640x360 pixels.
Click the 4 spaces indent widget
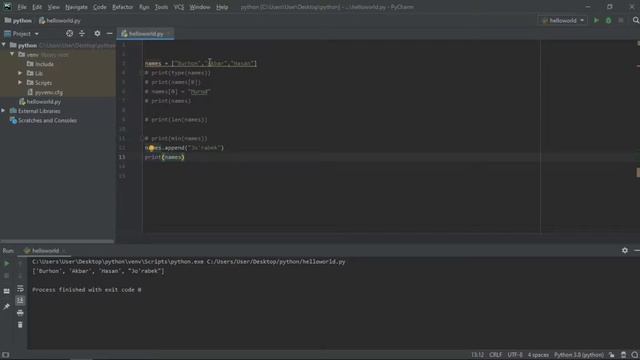(x=538, y=355)
